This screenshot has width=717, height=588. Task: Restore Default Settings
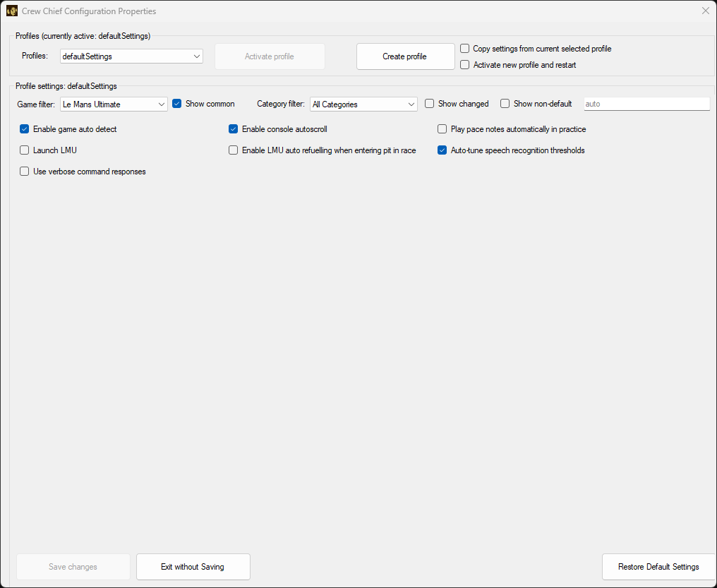click(658, 566)
